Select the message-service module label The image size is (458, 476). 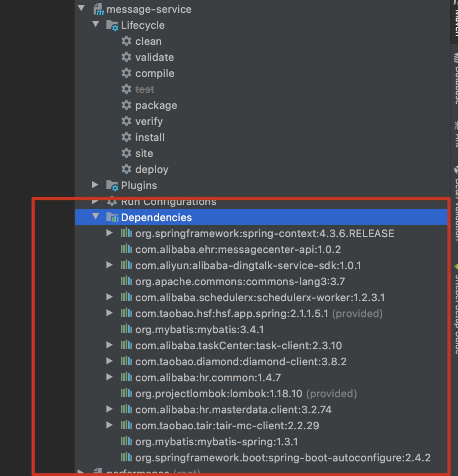click(x=149, y=9)
